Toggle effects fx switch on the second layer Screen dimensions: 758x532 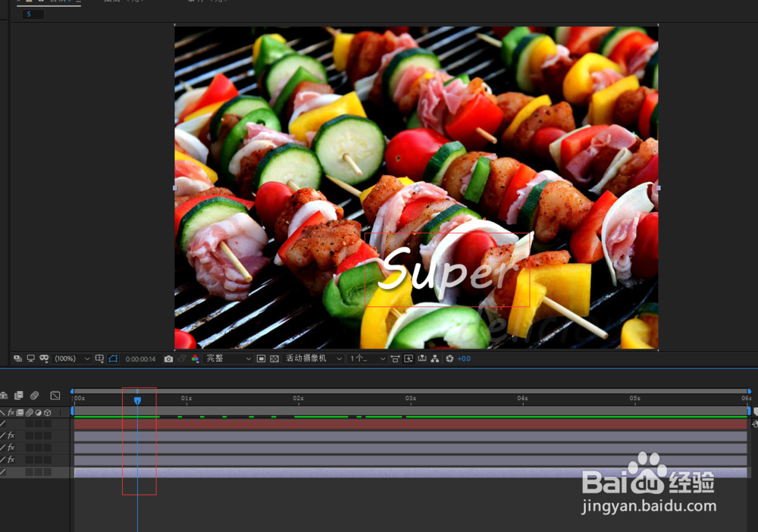click(11, 435)
